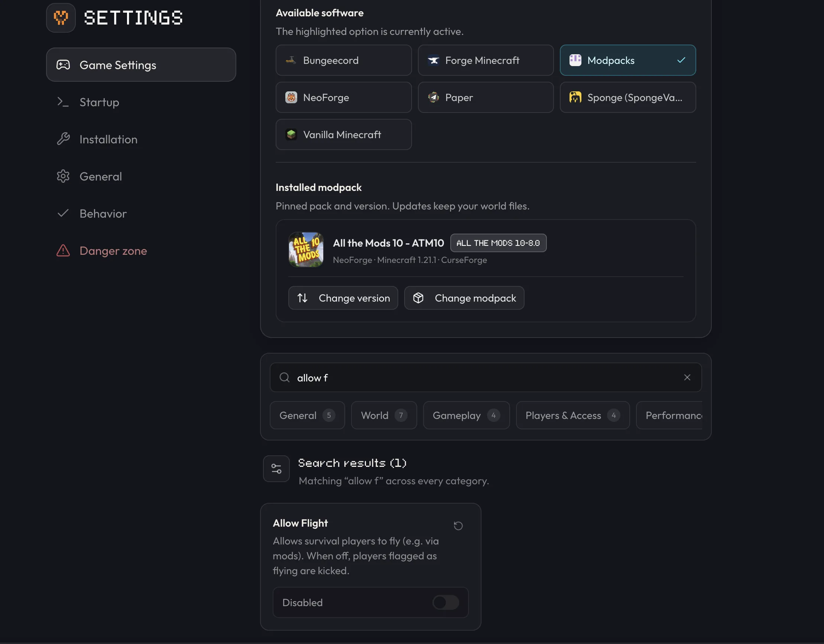
Task: Click the search magnifier icon
Action: (285, 377)
